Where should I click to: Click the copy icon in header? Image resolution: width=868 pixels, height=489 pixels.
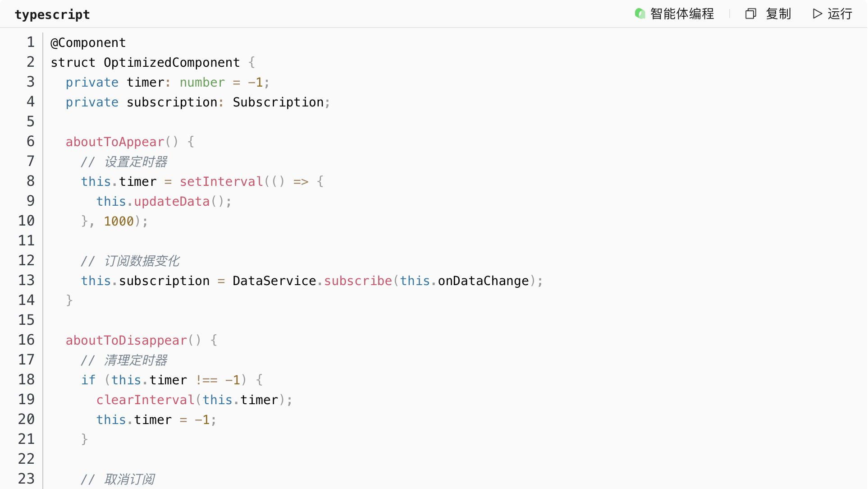click(750, 14)
